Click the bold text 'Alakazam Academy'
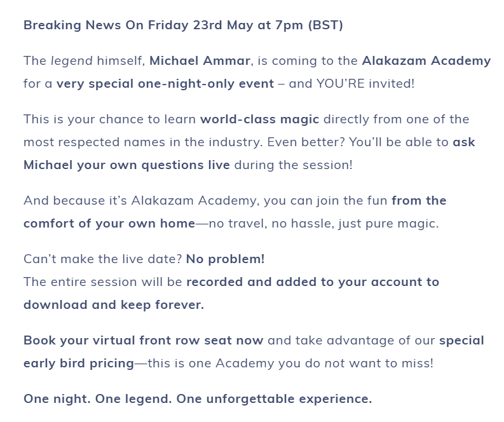Image resolution: width=504 pixels, height=422 pixels. click(426, 60)
